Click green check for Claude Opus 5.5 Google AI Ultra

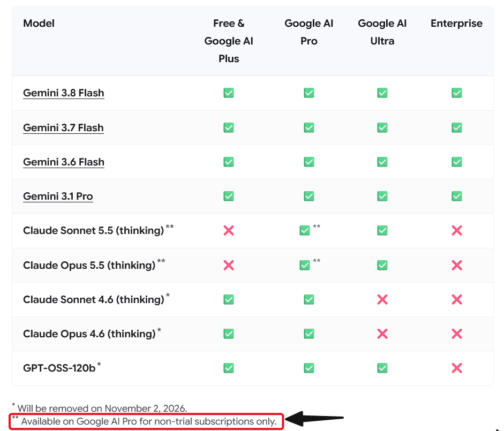coord(382,265)
